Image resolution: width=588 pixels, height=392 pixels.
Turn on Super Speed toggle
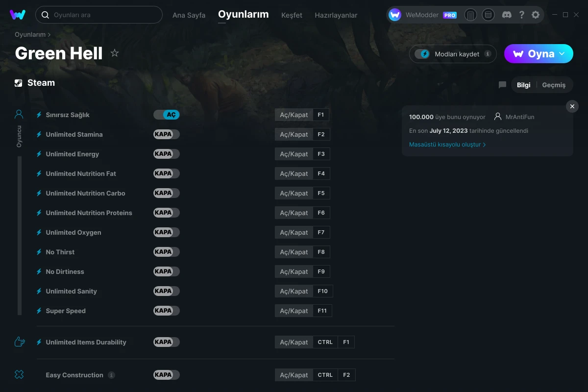(x=167, y=311)
